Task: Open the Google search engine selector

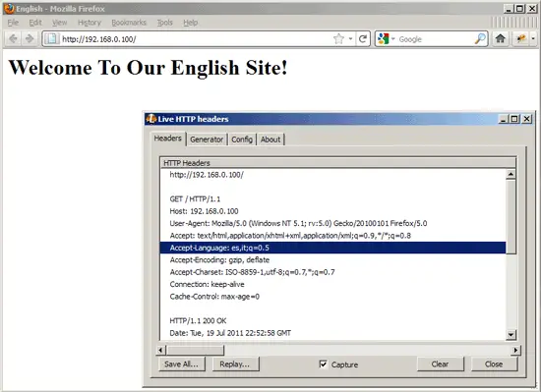Action: 386,39
